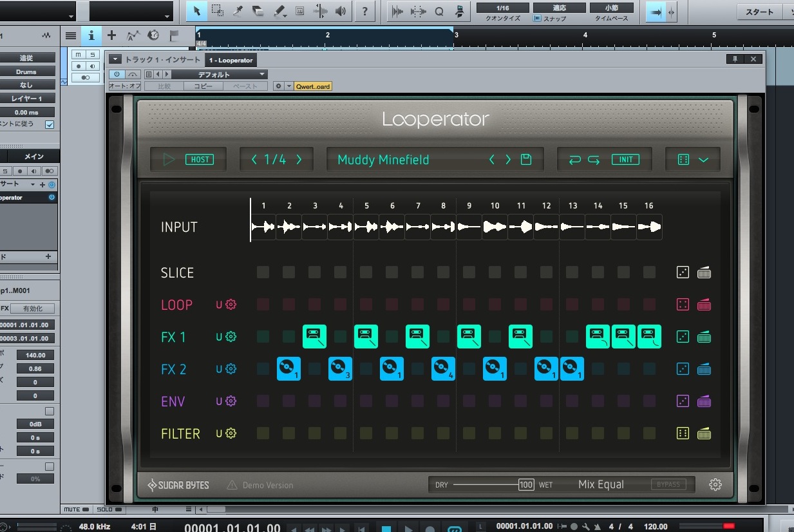Click the bar 2 position on timeline ruler
This screenshot has width=794, height=532.
(x=327, y=35)
